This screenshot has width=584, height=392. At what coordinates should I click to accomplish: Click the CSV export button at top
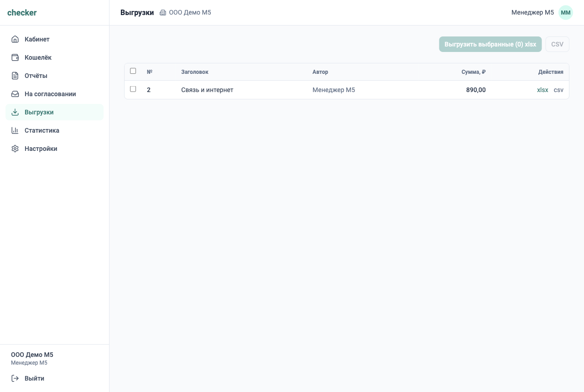pyautogui.click(x=557, y=44)
